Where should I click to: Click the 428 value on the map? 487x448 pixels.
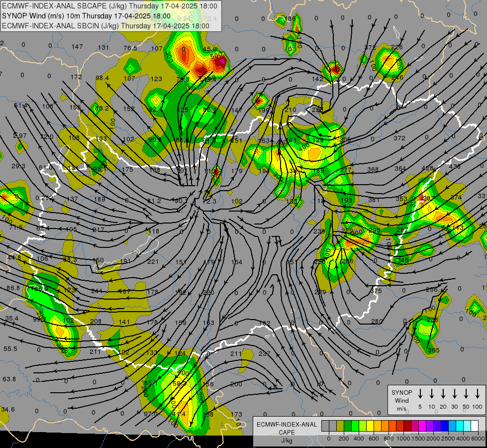point(427,168)
